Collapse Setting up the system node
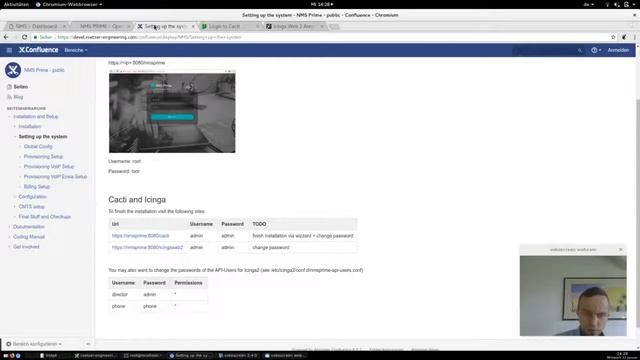 click(x=15, y=137)
